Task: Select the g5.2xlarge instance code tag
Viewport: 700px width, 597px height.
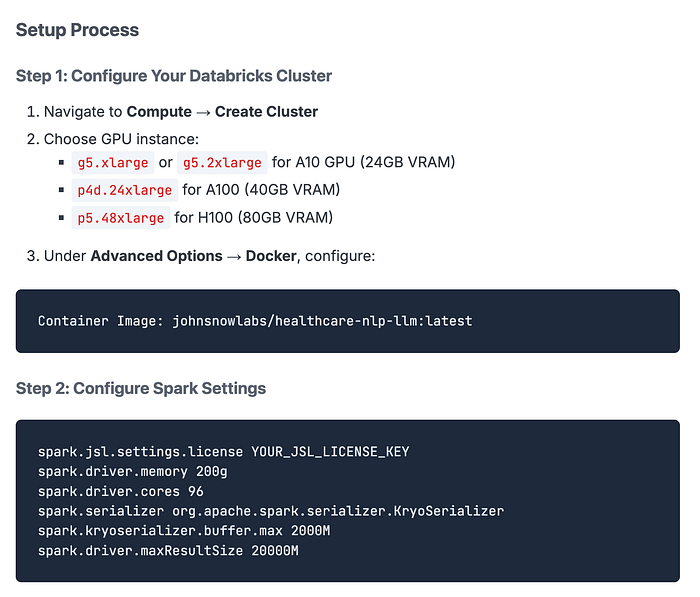Action: click(222, 162)
